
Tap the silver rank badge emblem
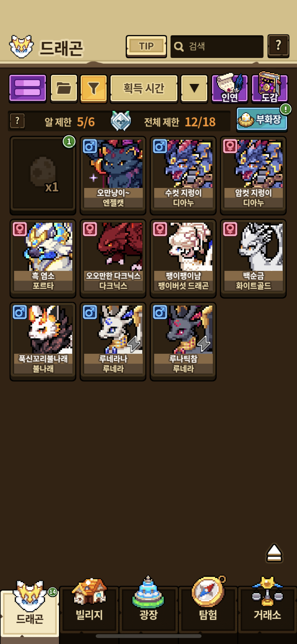121,121
